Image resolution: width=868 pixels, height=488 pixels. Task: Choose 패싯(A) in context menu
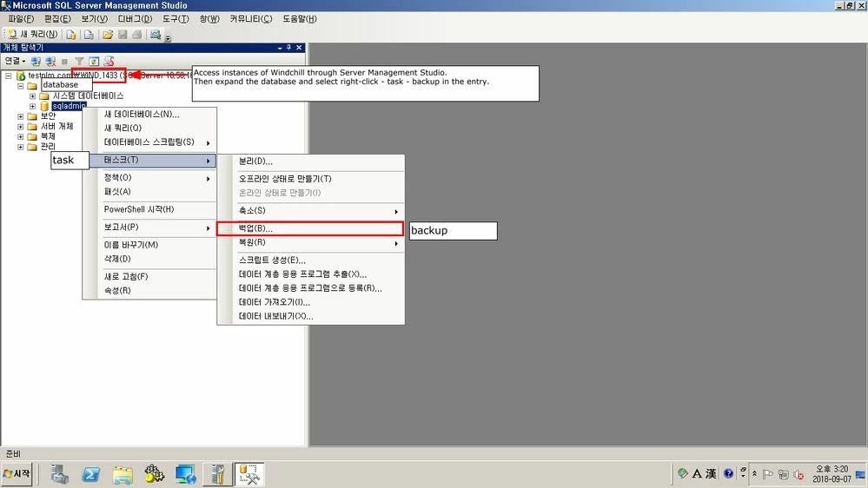[x=149, y=191]
